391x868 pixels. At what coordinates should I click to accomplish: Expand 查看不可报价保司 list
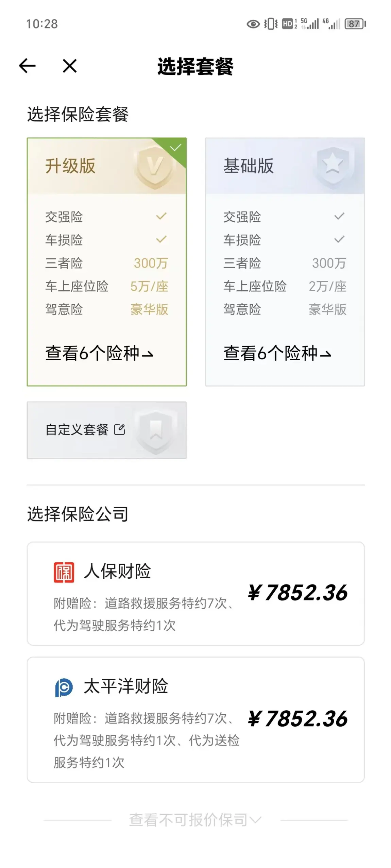coord(195,820)
